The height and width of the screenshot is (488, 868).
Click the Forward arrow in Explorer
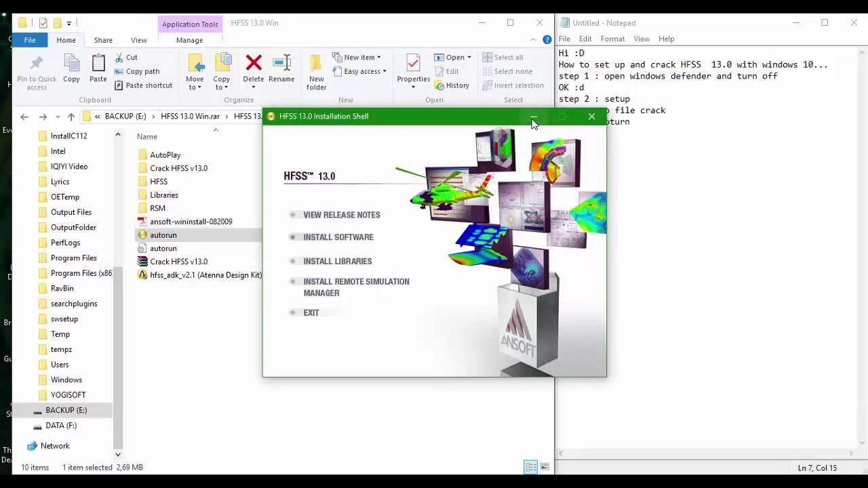click(x=43, y=117)
